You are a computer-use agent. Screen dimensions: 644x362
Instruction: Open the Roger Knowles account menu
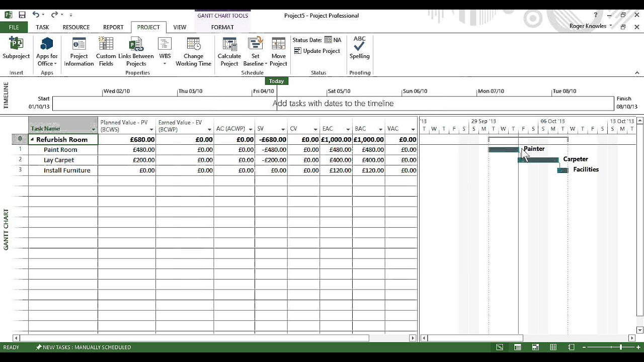coord(591,26)
